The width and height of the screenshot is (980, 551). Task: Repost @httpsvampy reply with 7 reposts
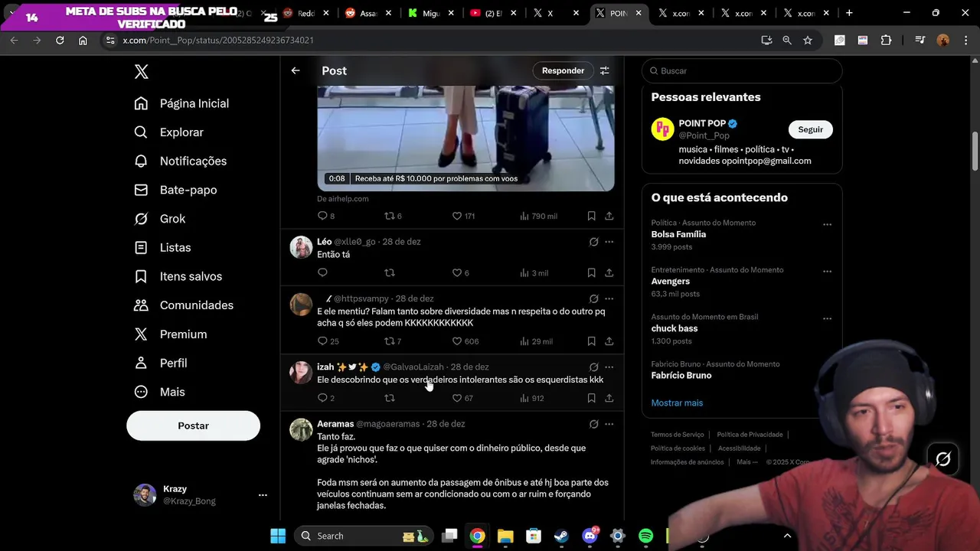point(393,341)
